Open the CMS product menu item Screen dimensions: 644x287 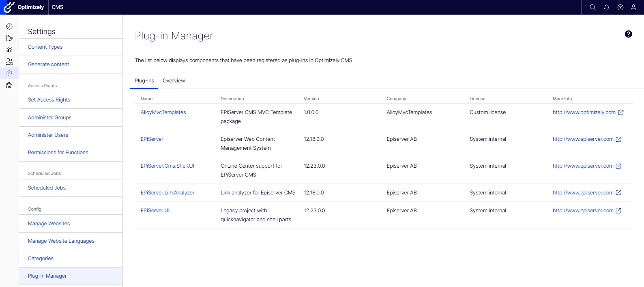click(58, 7)
